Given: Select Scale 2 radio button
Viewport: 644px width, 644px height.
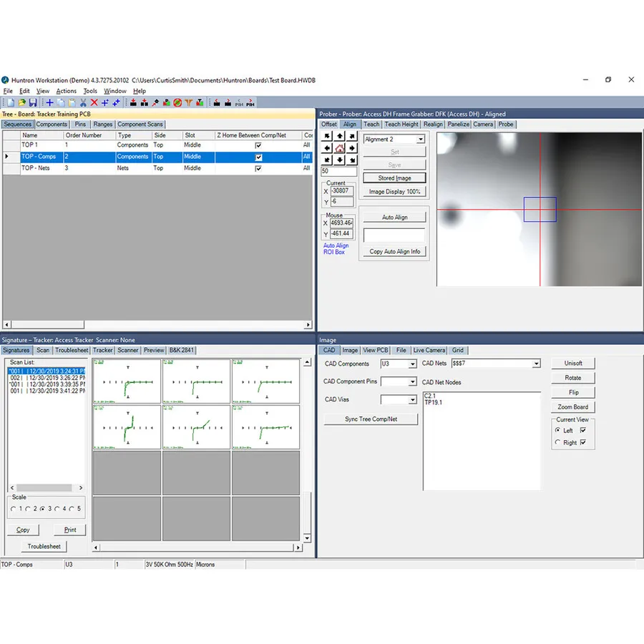Looking at the screenshot, I should (28, 509).
